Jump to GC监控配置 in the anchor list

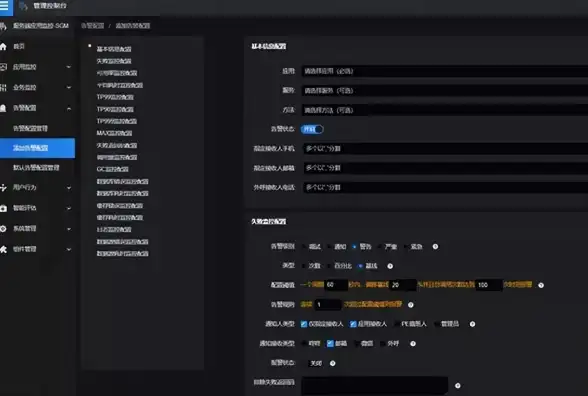point(112,169)
